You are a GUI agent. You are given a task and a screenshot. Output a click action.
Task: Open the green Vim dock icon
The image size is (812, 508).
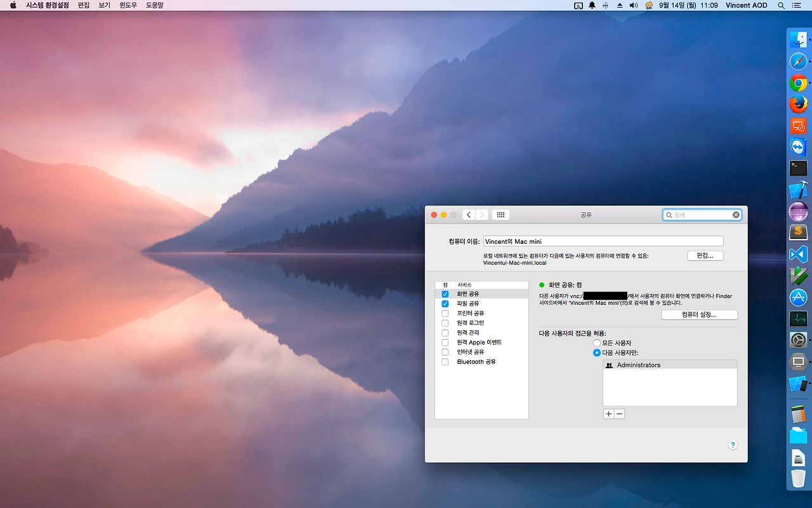point(797,276)
